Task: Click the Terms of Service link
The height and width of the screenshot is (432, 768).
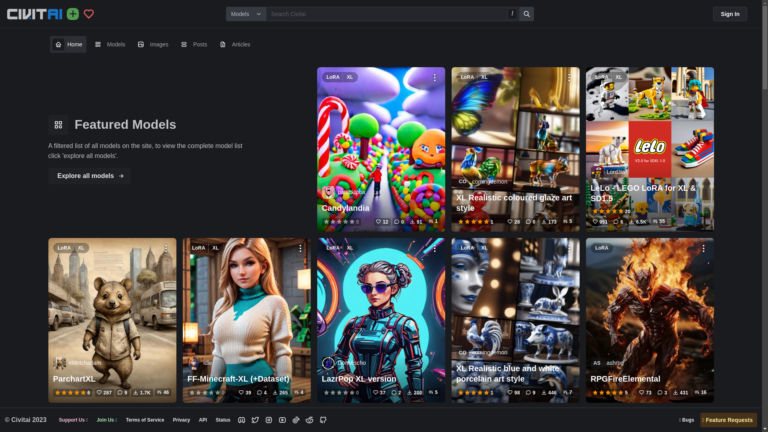Action: (x=145, y=420)
